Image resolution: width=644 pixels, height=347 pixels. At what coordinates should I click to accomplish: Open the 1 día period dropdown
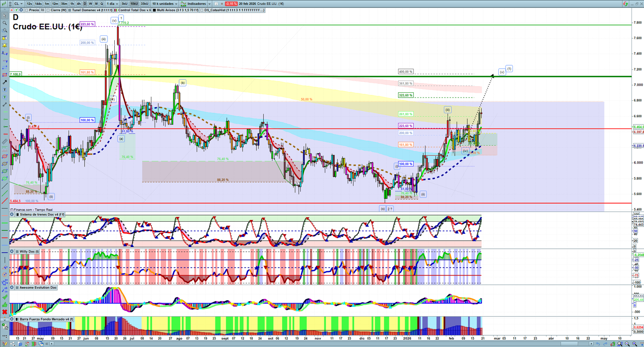pos(112,4)
